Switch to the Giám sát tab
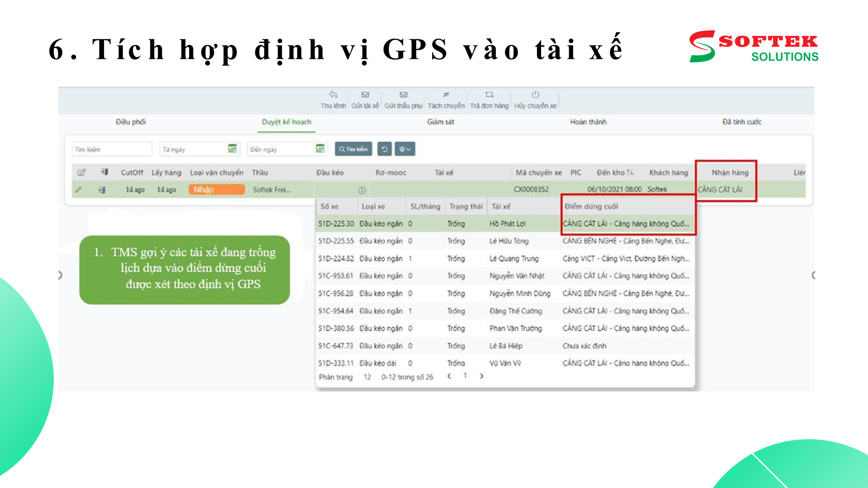The height and width of the screenshot is (488, 868). click(441, 122)
